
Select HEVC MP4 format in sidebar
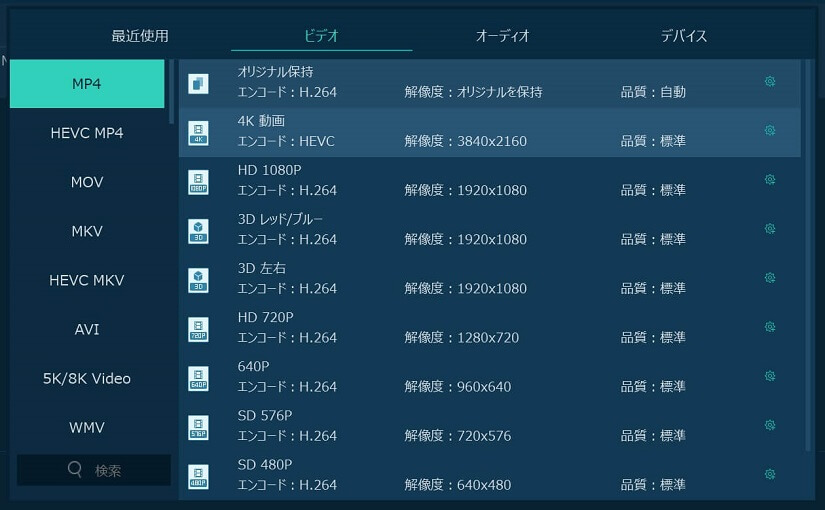87,133
